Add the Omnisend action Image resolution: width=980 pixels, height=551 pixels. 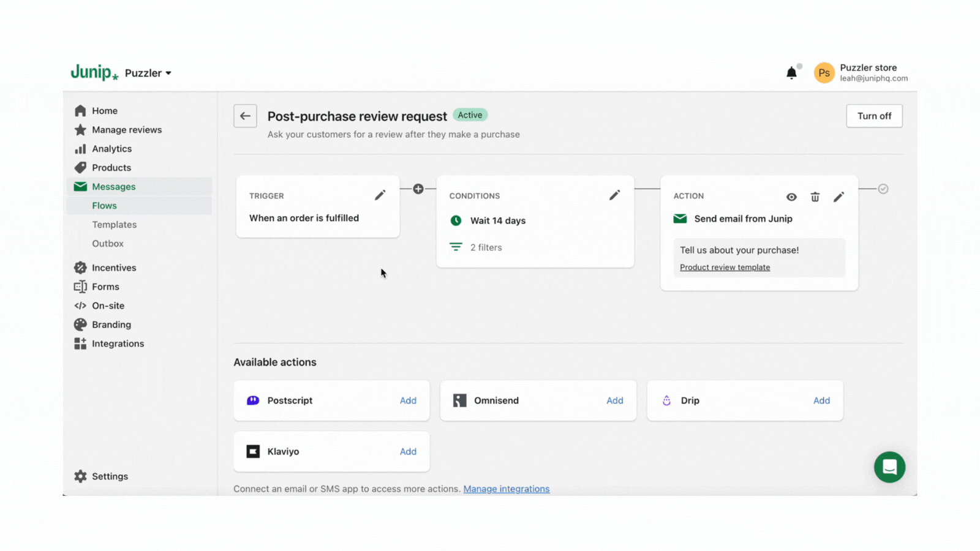pos(615,400)
